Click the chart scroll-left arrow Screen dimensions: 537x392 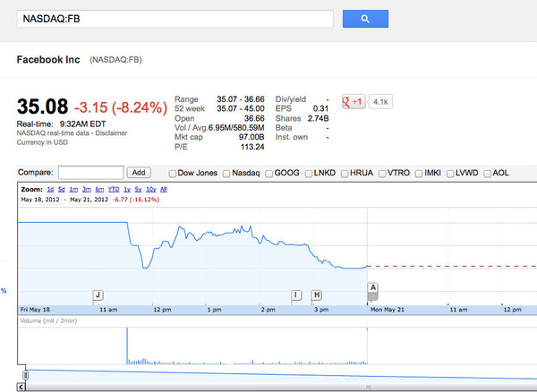point(21,388)
